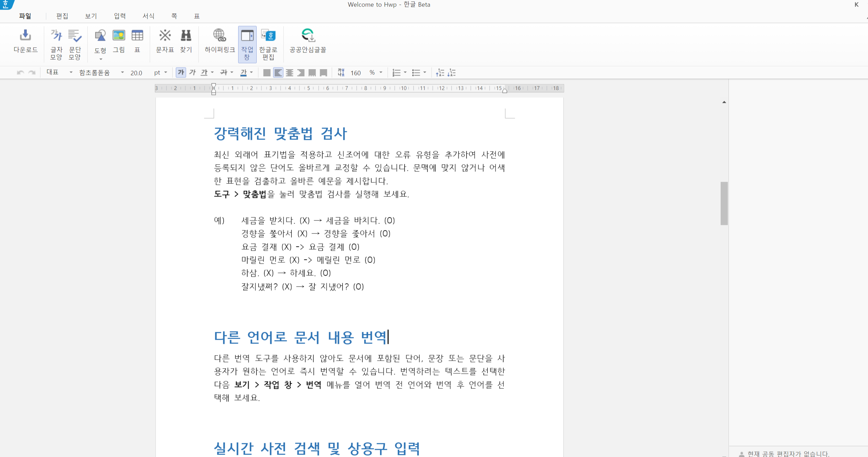Toggle bold 가 formatting button
The width and height of the screenshot is (868, 457).
(x=181, y=72)
